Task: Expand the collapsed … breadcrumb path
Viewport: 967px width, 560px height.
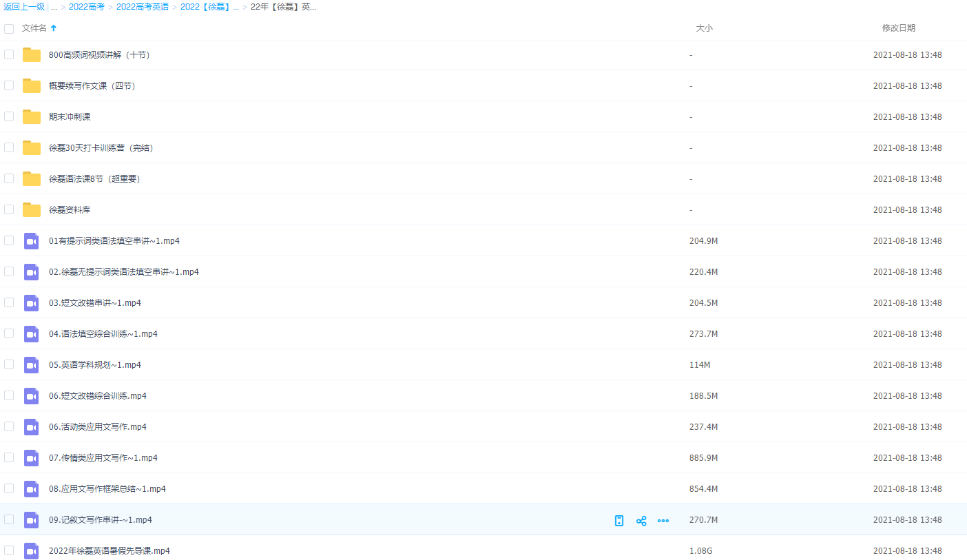Action: (x=54, y=7)
